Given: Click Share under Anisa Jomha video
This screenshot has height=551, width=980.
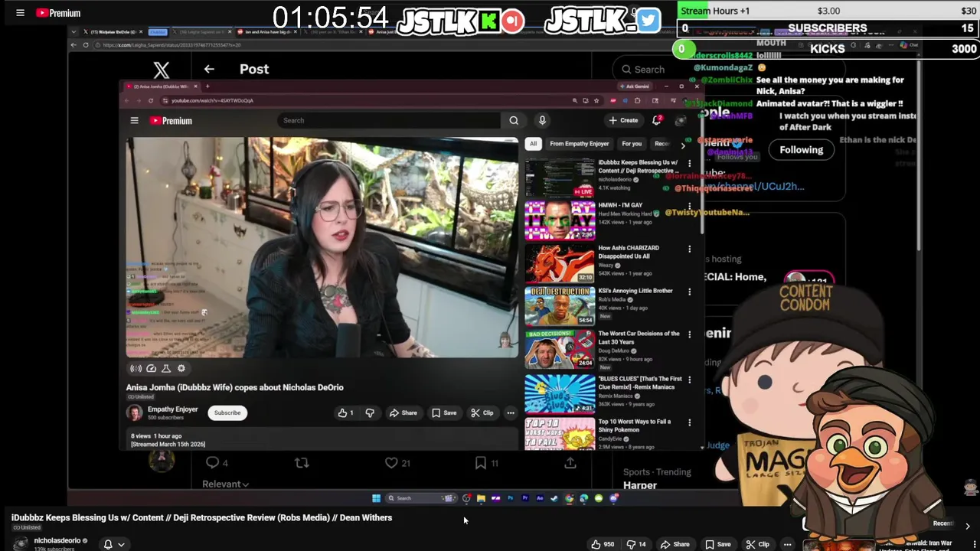Looking at the screenshot, I should 403,412.
